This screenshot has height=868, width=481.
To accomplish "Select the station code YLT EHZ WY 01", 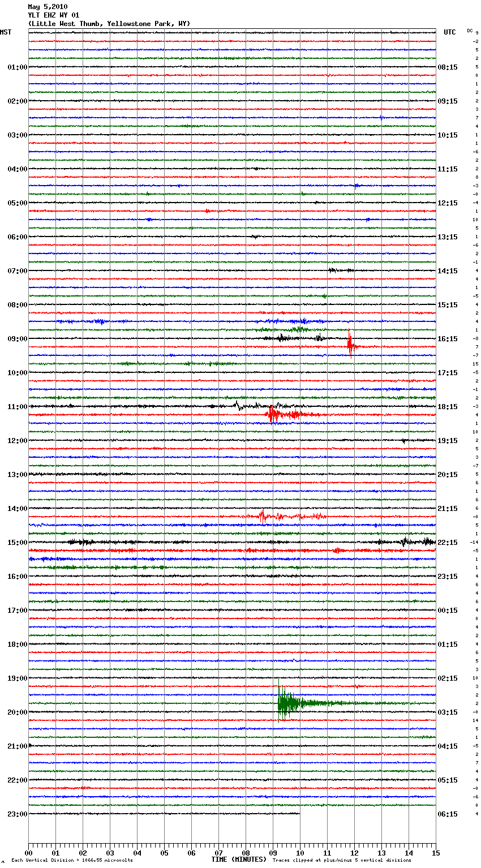I will point(54,15).
